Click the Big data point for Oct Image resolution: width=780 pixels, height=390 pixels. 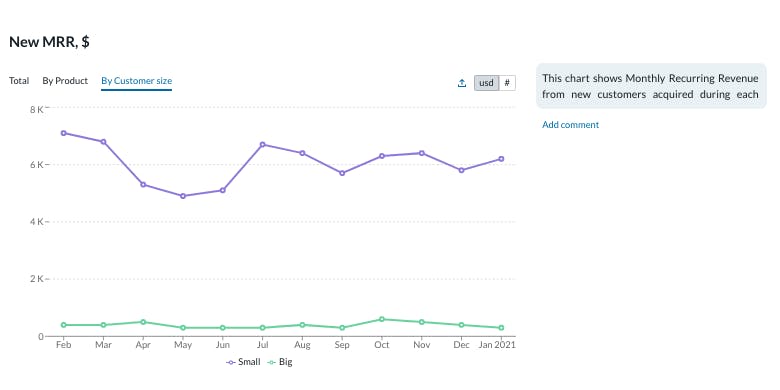(382, 319)
